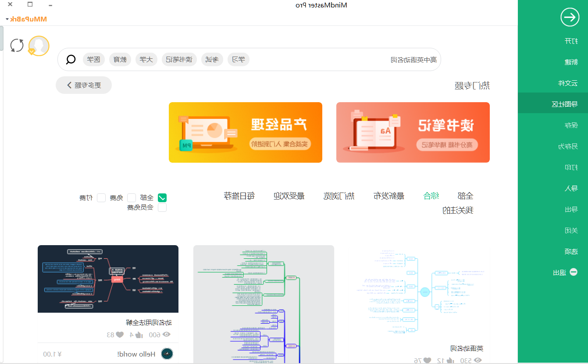Open the user avatar profile icon
Screen dimensions: 588x364
tap(39, 46)
